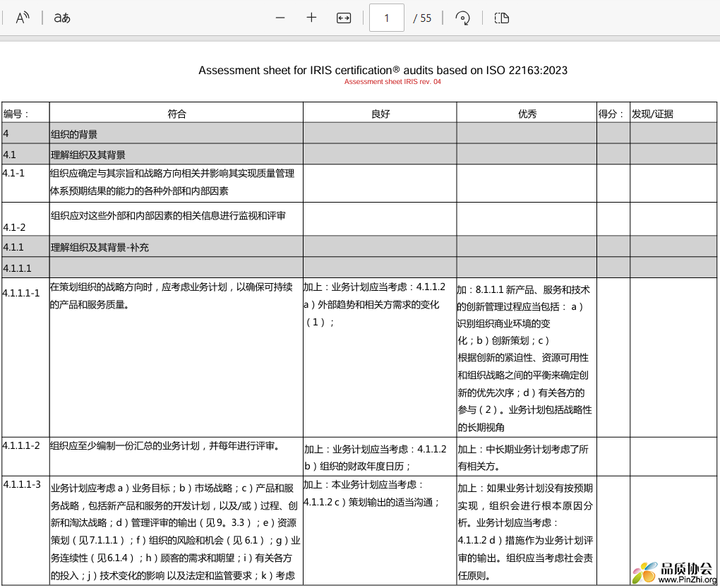Open the translate (aあ) tool

(x=62, y=18)
